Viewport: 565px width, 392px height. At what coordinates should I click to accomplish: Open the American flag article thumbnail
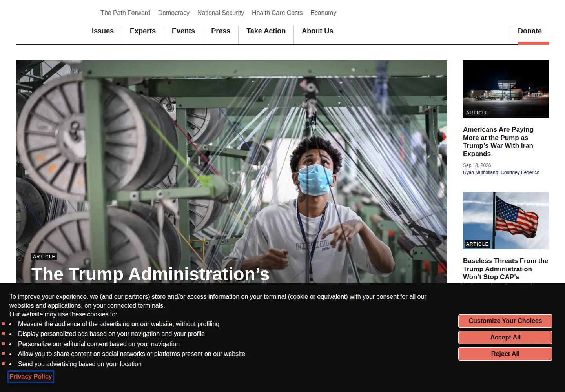(x=506, y=220)
